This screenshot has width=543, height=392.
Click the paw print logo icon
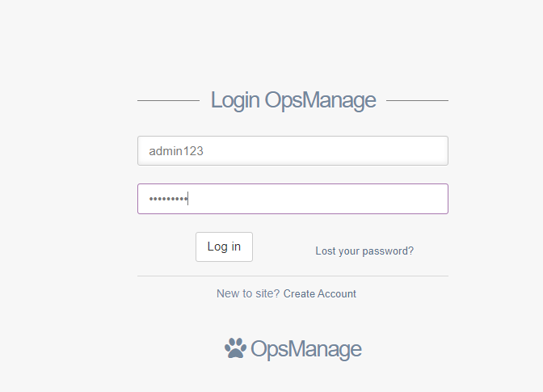[235, 348]
